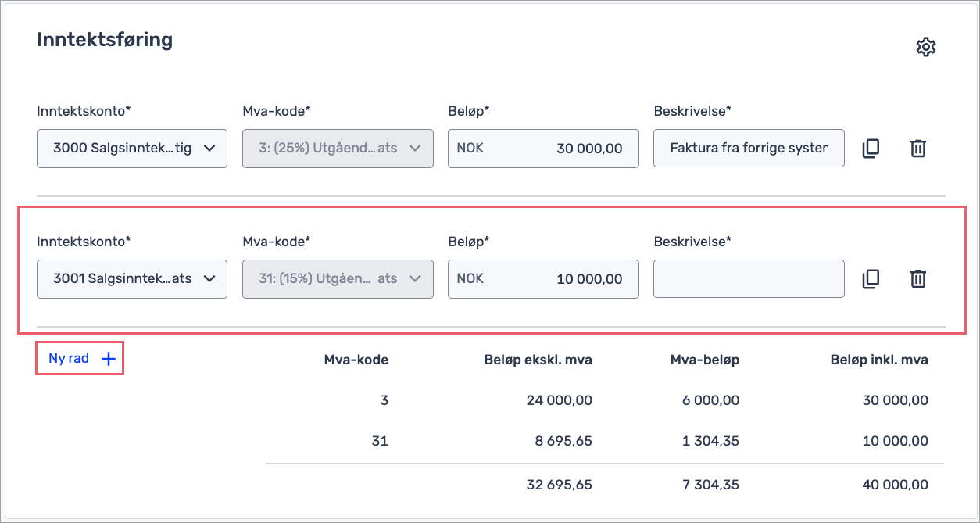The image size is (980, 523).
Task: Open the Inntektsføring settings gear
Action: click(925, 47)
